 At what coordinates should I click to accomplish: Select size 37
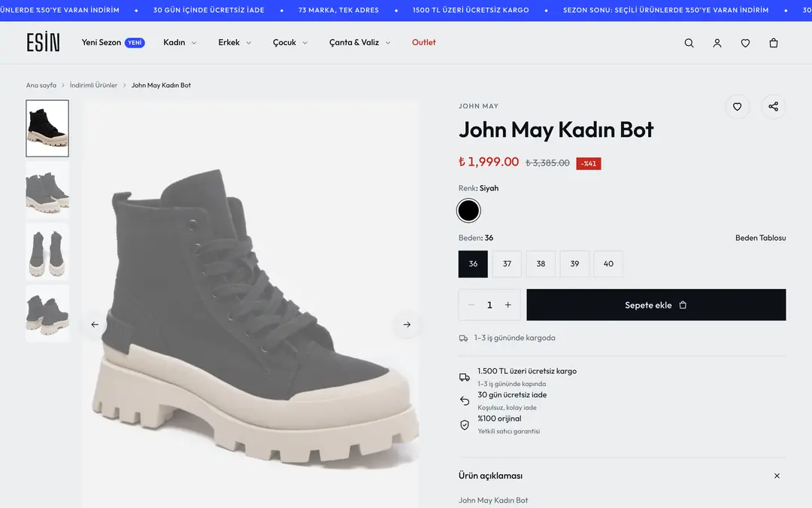pyautogui.click(x=507, y=264)
